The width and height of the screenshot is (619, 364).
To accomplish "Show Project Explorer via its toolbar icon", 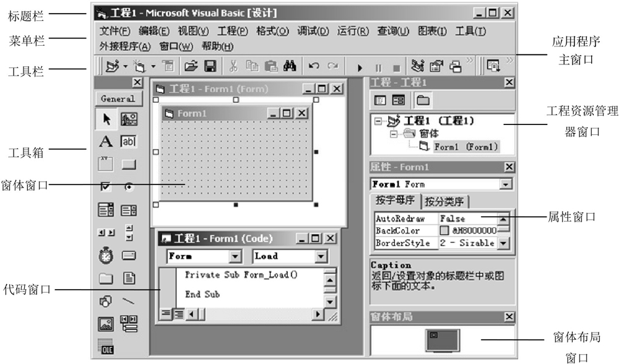I will point(417,66).
